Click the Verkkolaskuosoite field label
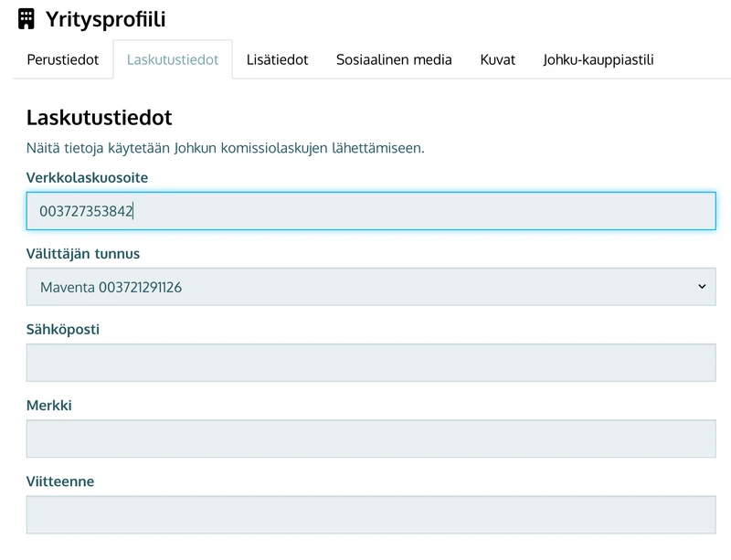 pyautogui.click(x=87, y=177)
